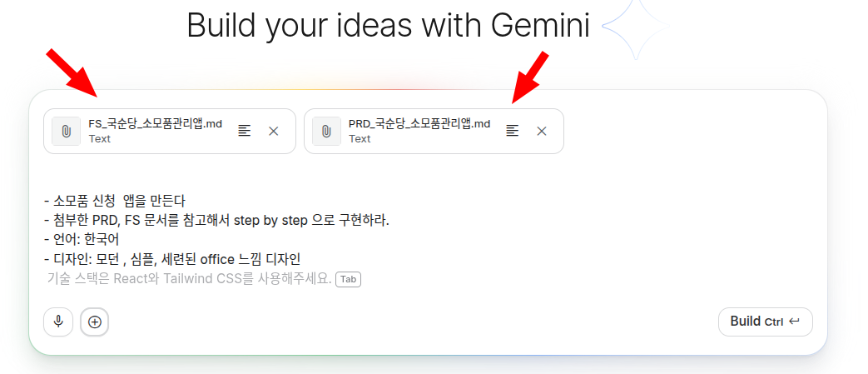Click the Build button
868x374 pixels.
point(765,322)
